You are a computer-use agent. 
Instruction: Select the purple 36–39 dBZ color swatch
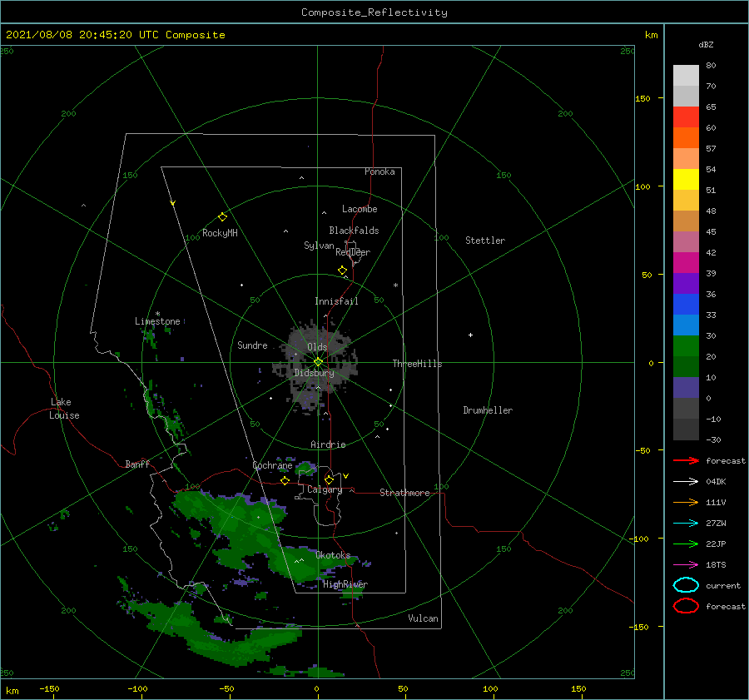click(x=686, y=283)
